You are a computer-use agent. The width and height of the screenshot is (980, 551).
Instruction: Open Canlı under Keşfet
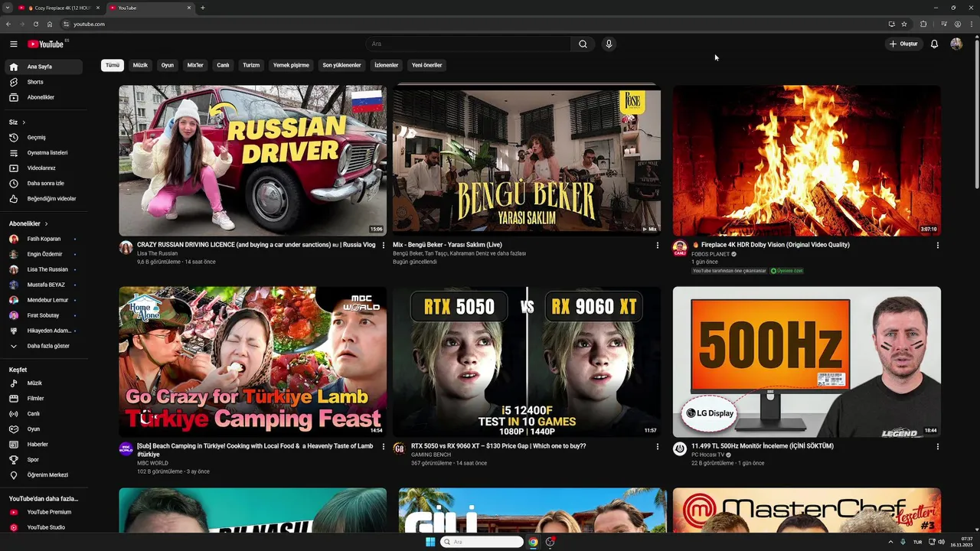(x=43, y=414)
